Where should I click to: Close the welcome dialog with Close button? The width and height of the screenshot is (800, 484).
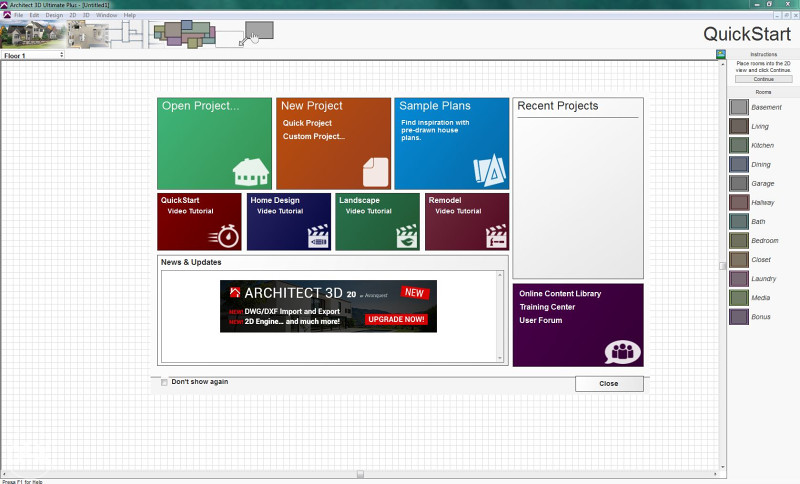click(x=609, y=384)
